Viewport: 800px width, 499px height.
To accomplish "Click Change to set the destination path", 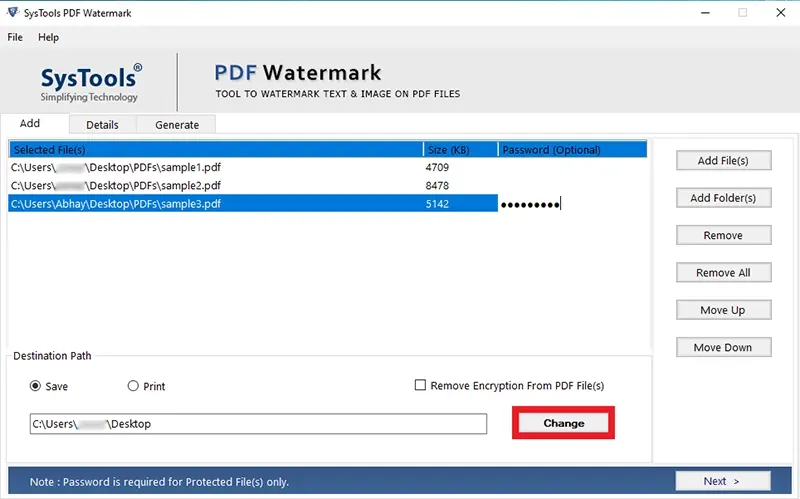I will click(x=563, y=423).
